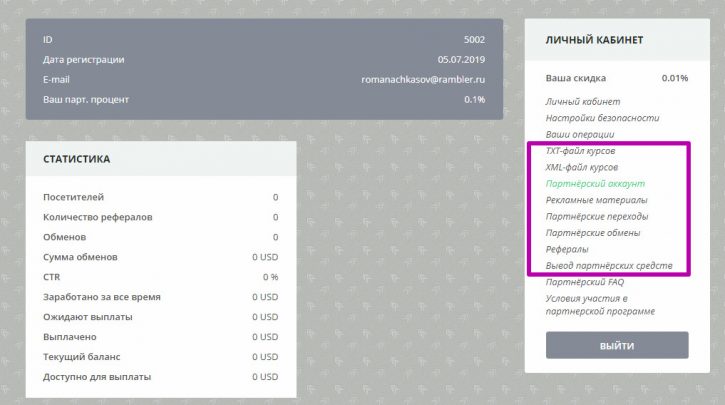Open the Личный кабинет menu link
This screenshot has height=405, width=725.
583,101
